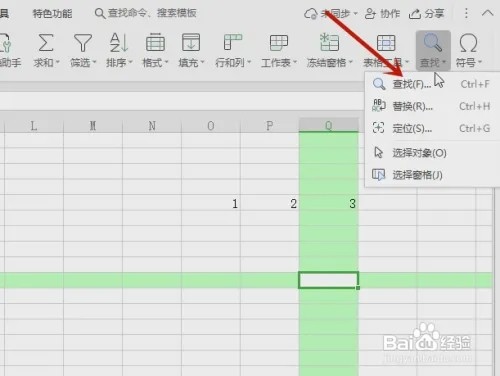Viewport: 500px width, 376px height.
Task: Click the Filter (筛选) funnel icon
Action: [x=83, y=43]
